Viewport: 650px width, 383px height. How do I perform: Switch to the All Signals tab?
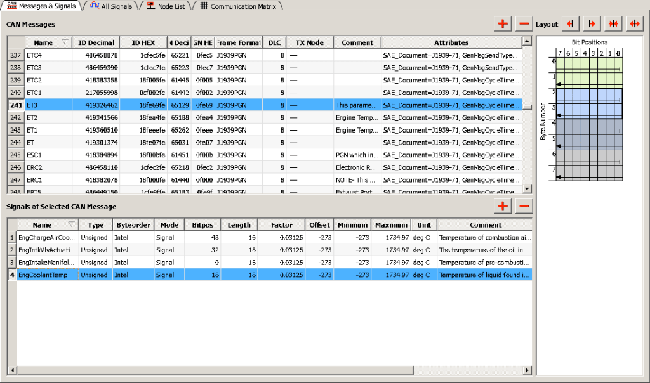[x=111, y=6]
